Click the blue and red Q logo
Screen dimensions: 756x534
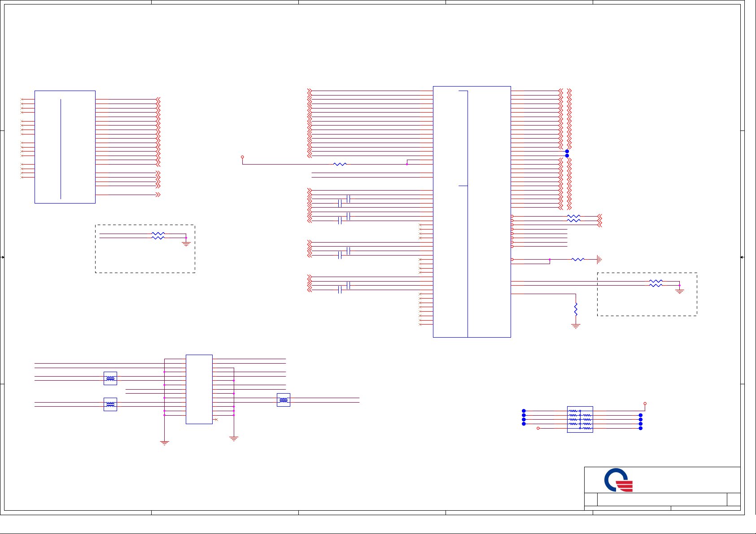(618, 480)
